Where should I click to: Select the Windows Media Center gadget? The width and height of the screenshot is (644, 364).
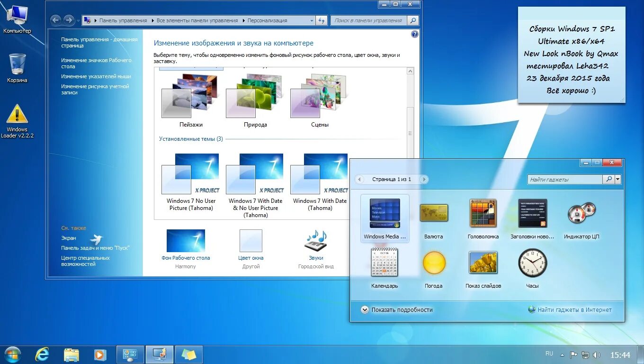385,218
